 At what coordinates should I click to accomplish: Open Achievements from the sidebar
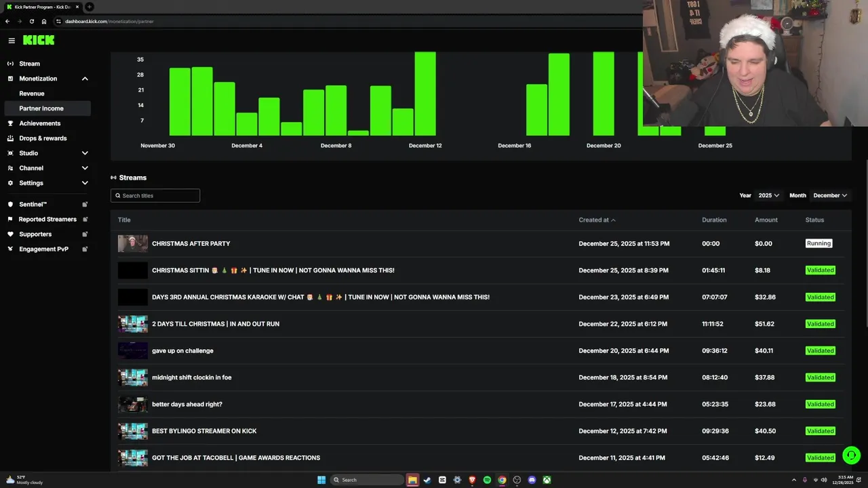pos(40,123)
